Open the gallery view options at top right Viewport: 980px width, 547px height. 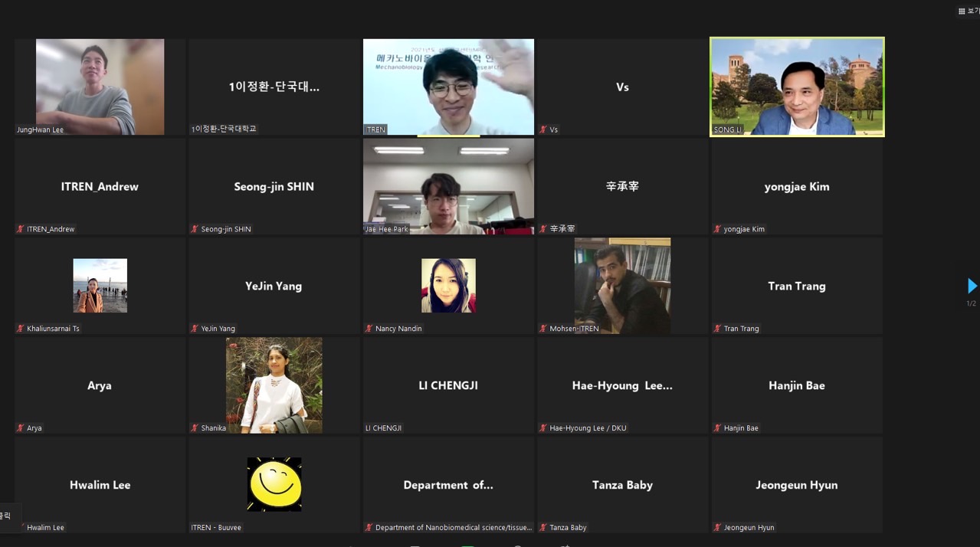tap(968, 11)
